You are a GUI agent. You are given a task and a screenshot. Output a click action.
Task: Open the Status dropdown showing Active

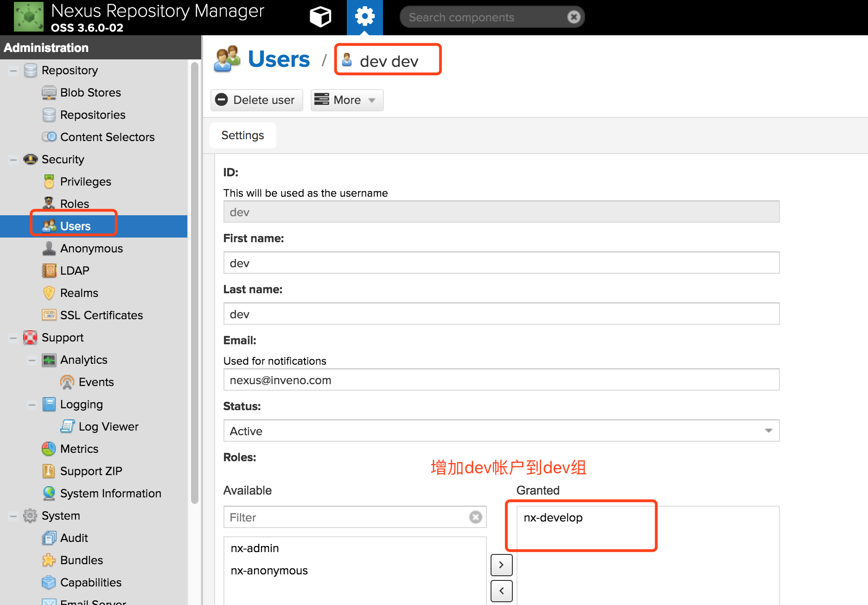501,431
